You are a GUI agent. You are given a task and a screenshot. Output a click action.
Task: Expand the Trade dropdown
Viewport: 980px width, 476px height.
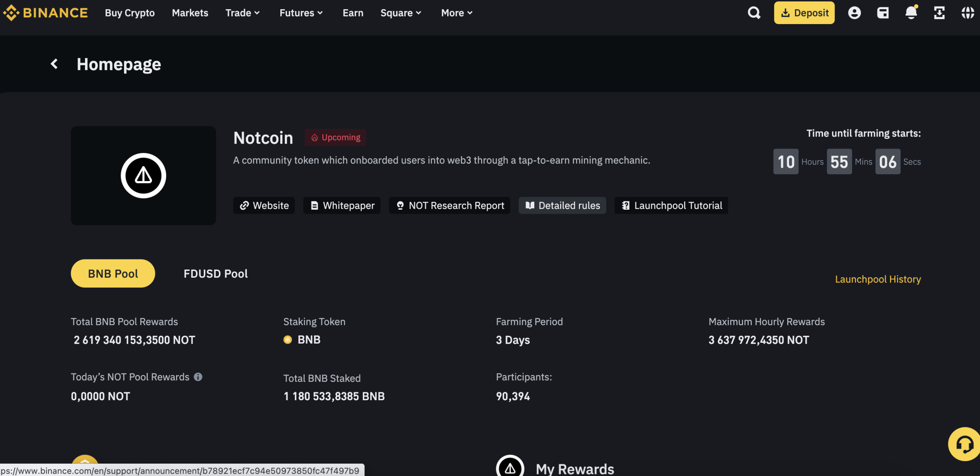tap(243, 13)
